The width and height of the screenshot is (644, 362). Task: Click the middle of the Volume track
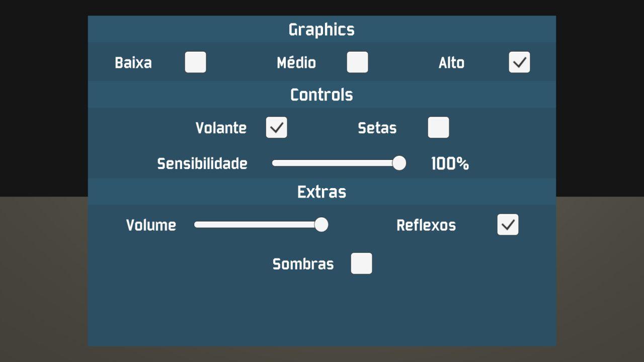(257, 225)
